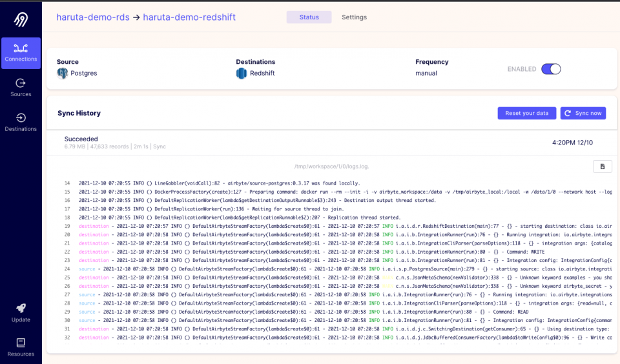This screenshot has height=364, width=620.
Task: Switch to the Status tab
Action: click(309, 17)
